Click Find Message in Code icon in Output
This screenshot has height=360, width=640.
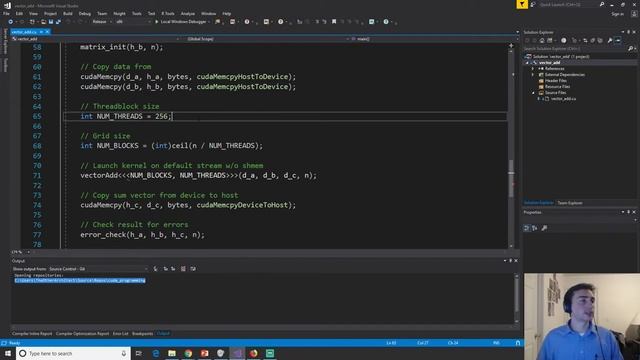[x=156, y=269]
